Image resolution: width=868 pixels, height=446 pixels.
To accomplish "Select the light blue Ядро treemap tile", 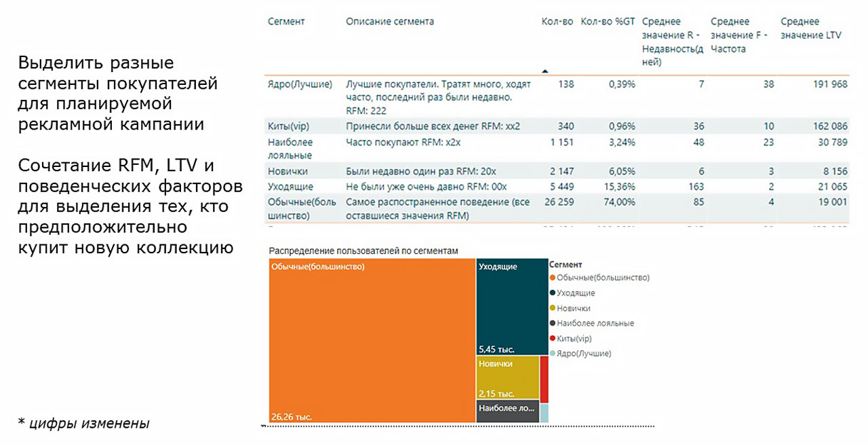I will coord(544,413).
